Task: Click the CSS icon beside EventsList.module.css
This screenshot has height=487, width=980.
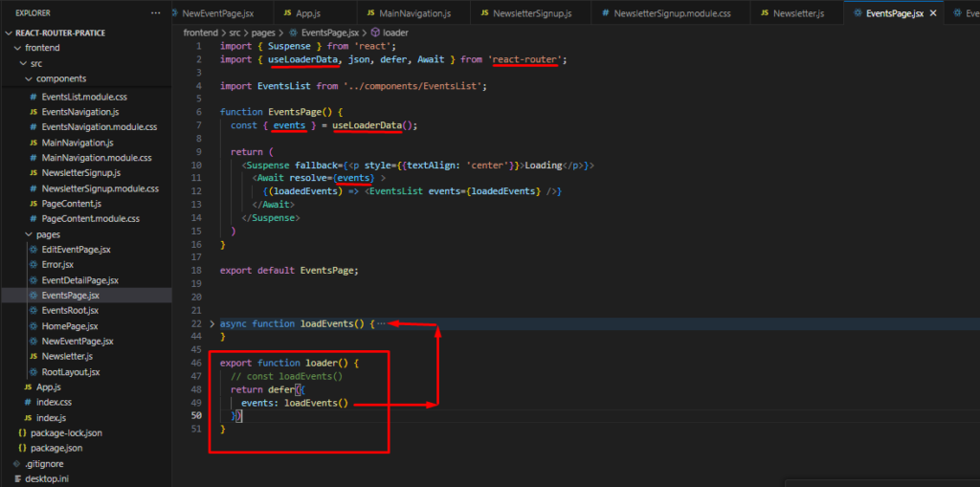Action: 33,97
